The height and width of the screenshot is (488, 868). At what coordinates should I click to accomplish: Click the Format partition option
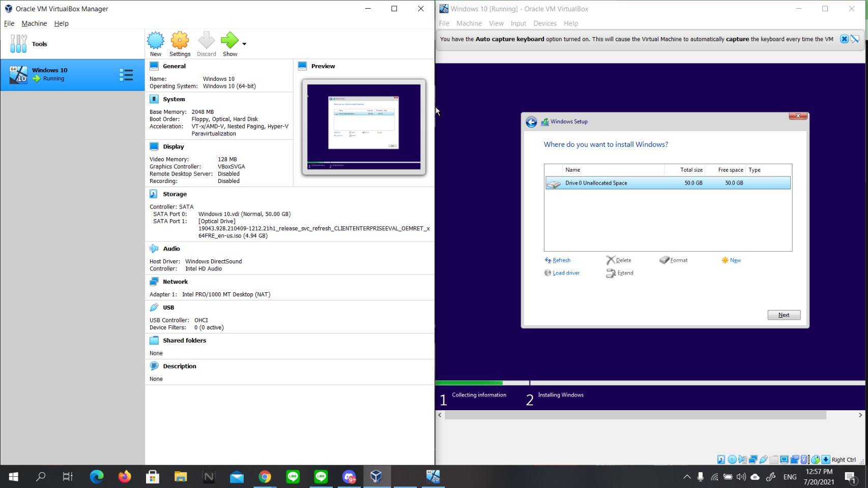(674, 260)
